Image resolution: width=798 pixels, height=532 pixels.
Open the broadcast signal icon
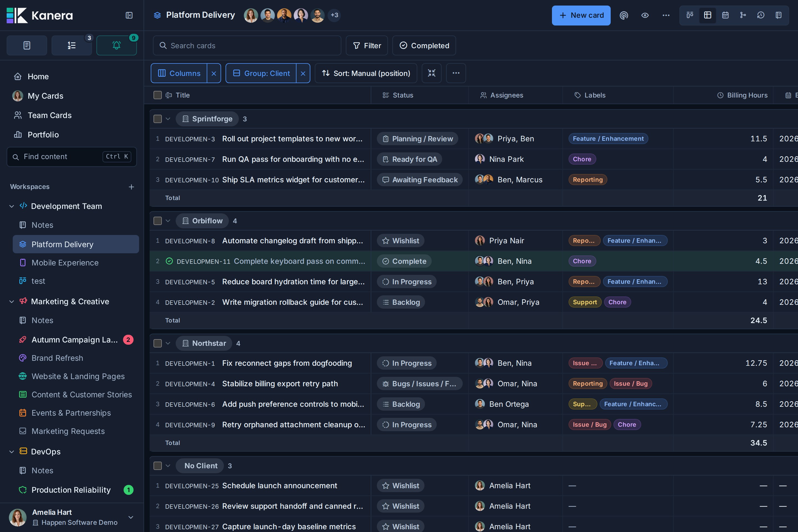(624, 15)
